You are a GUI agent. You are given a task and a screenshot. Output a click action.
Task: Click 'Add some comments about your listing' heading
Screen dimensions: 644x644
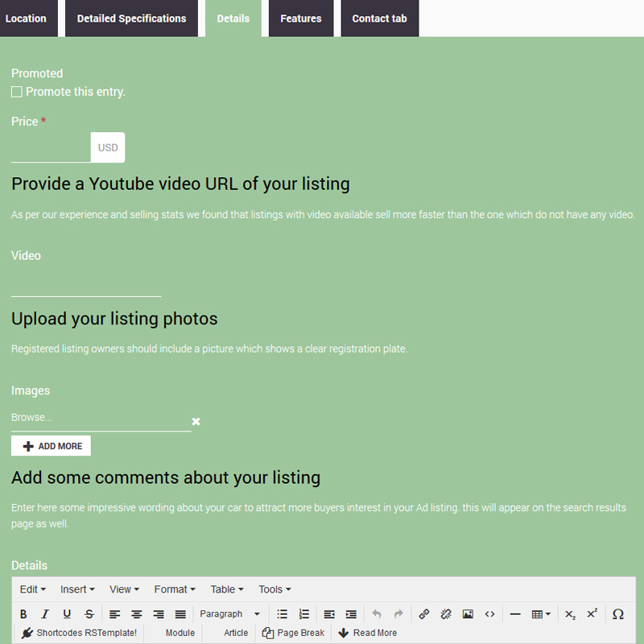(x=166, y=478)
